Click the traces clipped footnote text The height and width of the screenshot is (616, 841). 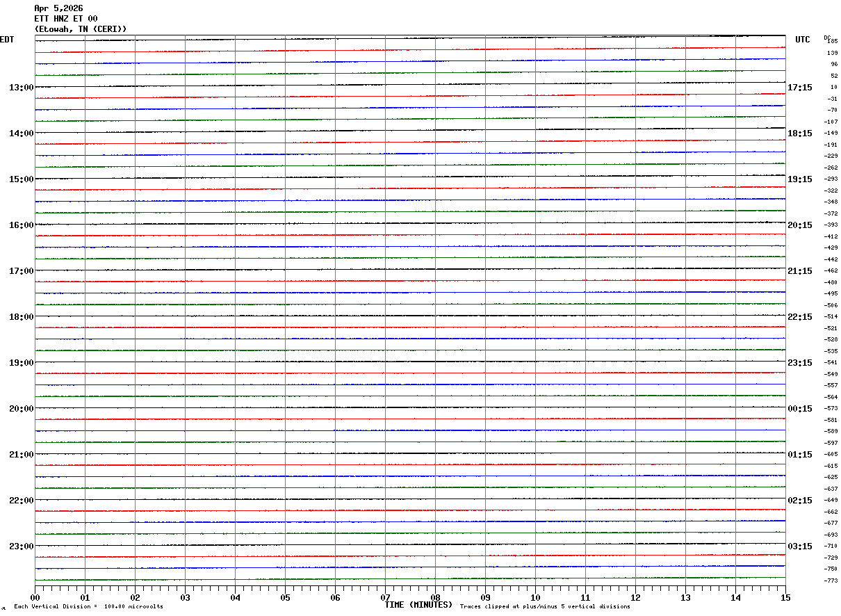545,607
